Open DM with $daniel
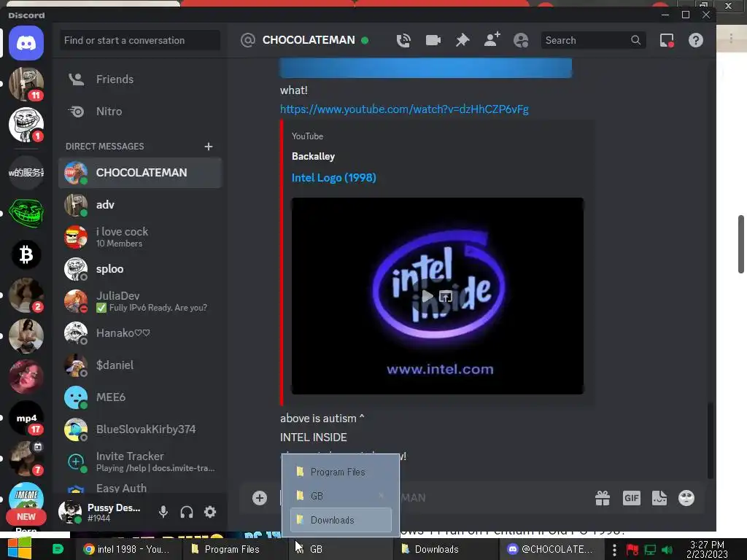747x560 pixels. 140,365
